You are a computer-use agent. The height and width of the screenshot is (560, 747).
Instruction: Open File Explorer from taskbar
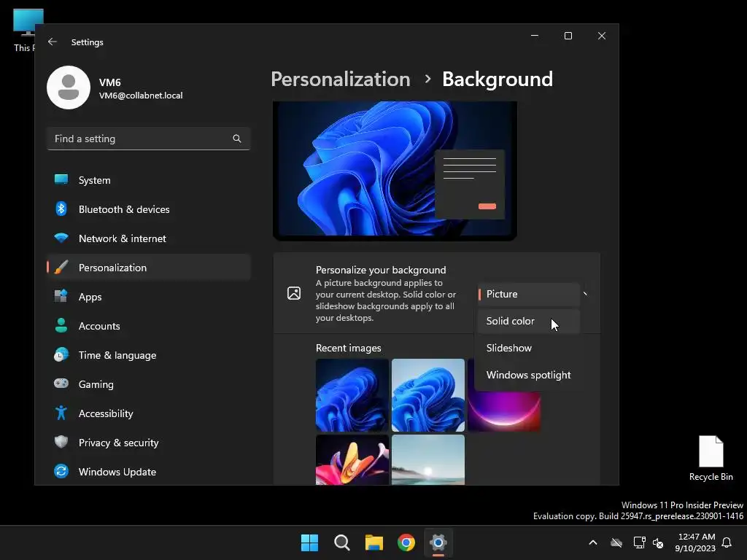click(x=374, y=542)
